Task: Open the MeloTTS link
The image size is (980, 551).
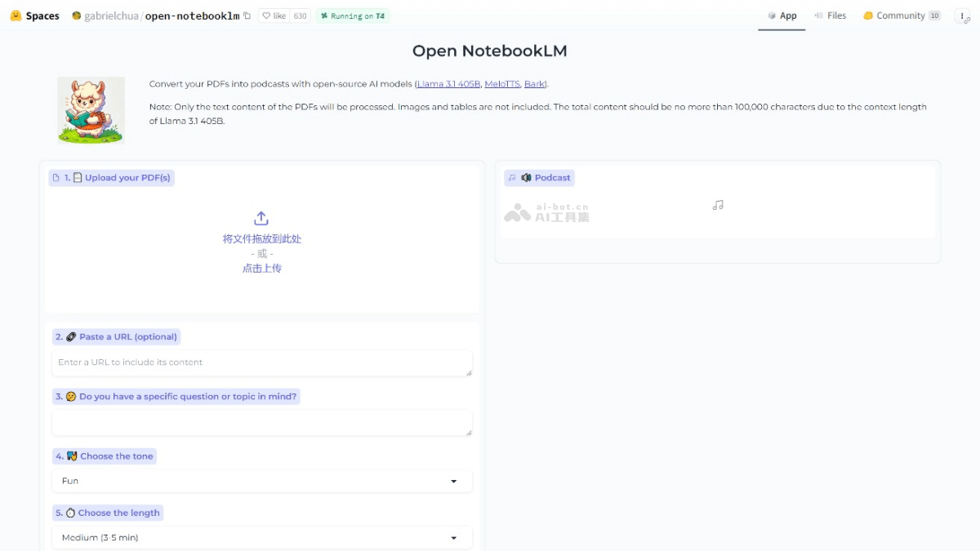Action: tap(504, 83)
